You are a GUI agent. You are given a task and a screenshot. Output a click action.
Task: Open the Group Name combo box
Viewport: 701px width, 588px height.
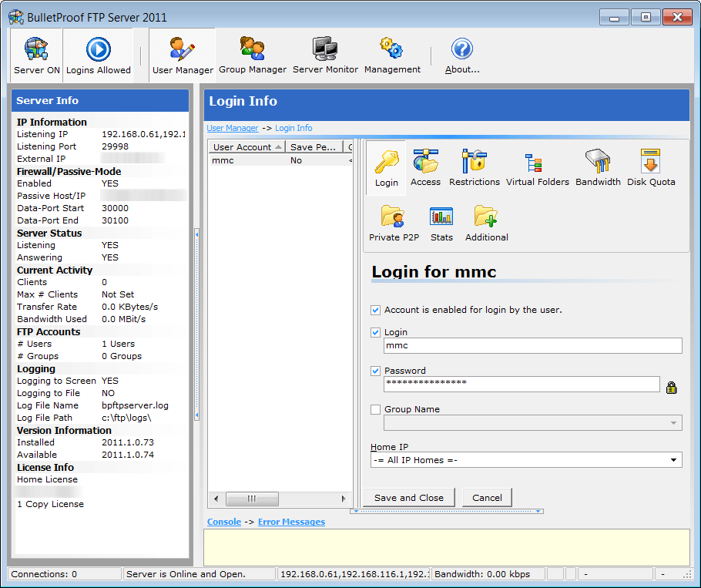(532, 423)
